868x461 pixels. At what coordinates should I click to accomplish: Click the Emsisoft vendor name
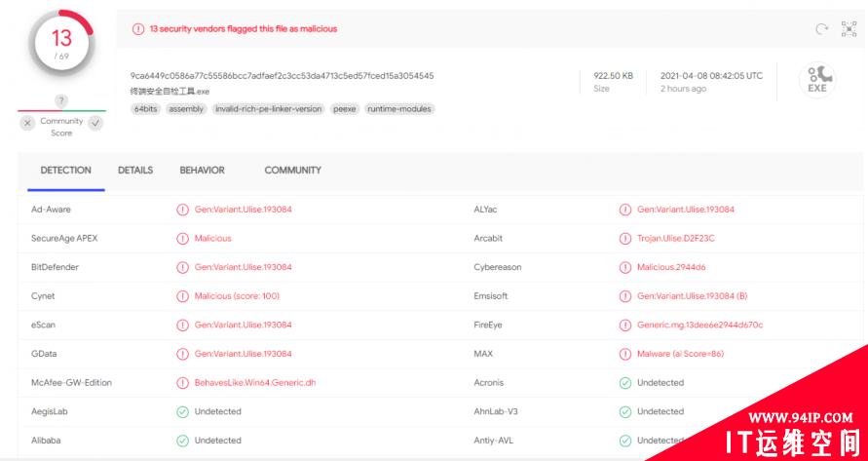point(490,296)
